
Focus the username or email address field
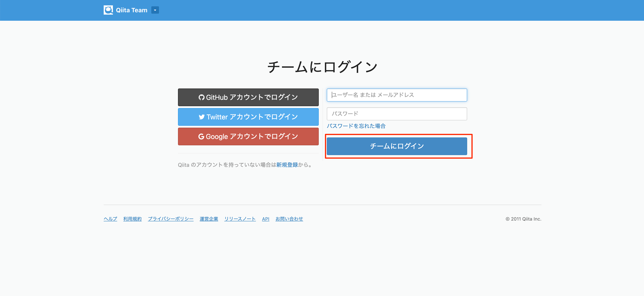point(396,95)
